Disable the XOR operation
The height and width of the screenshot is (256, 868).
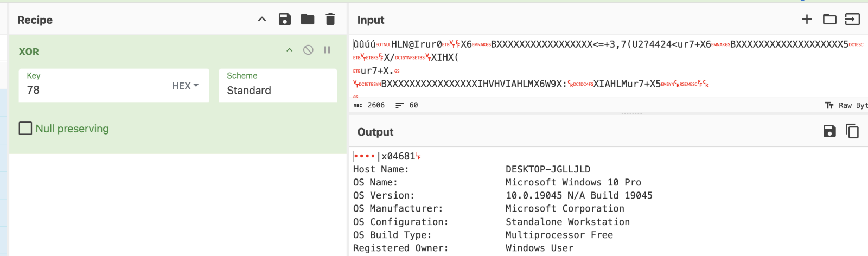pos(308,50)
